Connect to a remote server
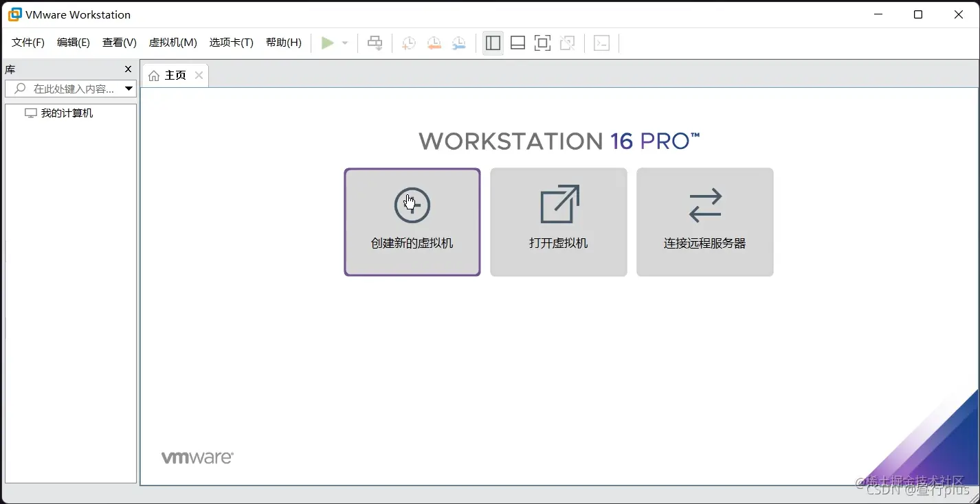 704,222
